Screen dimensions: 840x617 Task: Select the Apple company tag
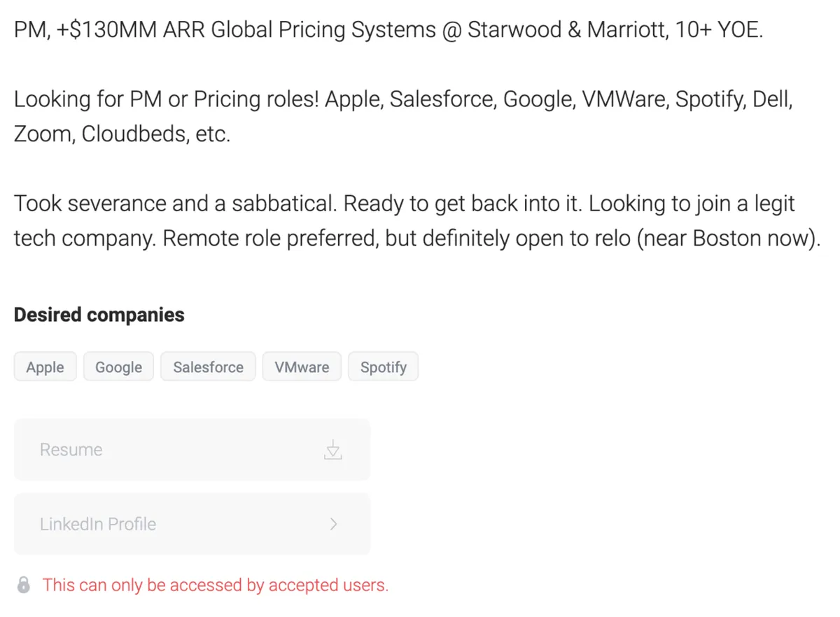(x=45, y=367)
